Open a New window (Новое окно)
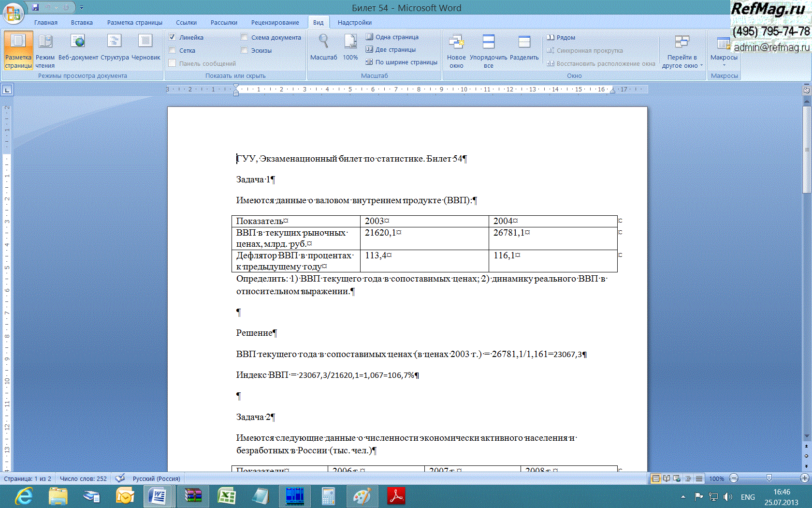812x508 pixels. pos(456,51)
